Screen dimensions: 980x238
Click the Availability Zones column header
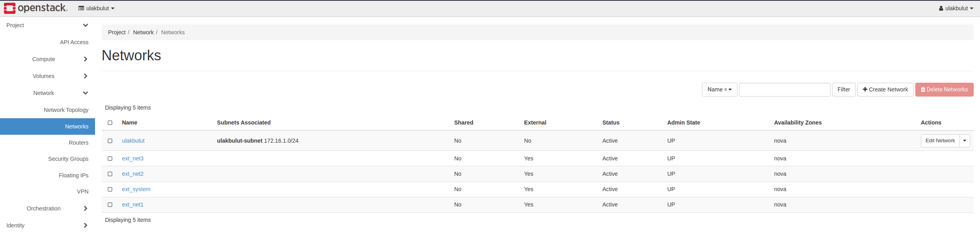coord(798,123)
